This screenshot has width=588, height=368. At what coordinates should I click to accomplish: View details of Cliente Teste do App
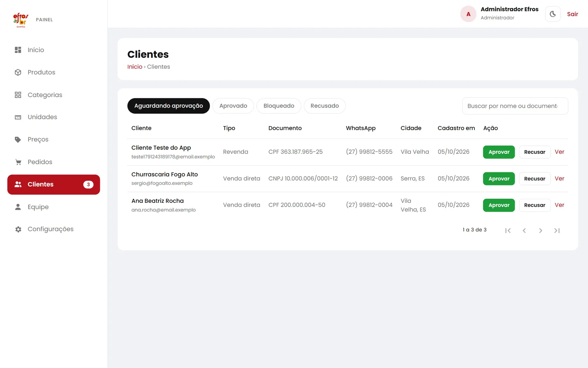tap(559, 152)
